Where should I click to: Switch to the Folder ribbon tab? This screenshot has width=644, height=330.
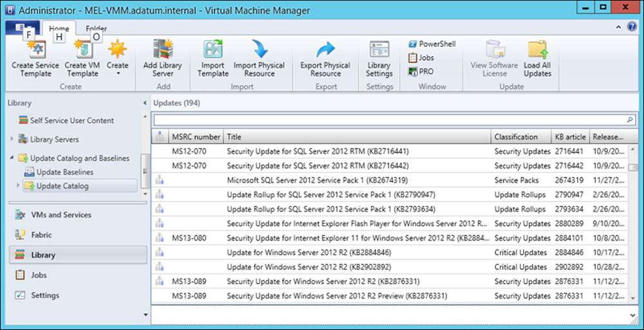tap(96, 28)
